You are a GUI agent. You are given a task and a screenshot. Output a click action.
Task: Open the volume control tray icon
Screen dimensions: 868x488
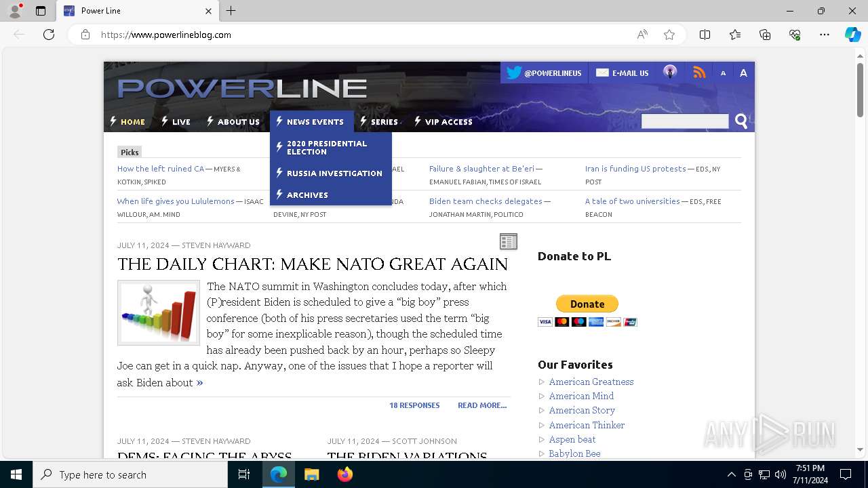click(x=781, y=474)
